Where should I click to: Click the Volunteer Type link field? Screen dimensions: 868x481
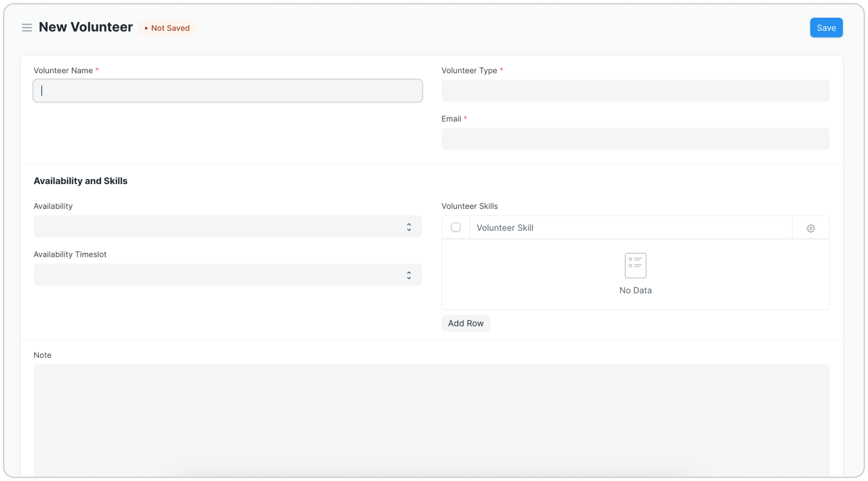pos(635,91)
